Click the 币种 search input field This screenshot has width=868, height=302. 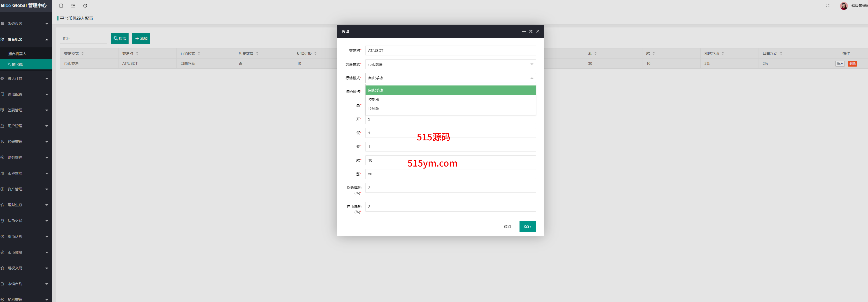click(83, 39)
